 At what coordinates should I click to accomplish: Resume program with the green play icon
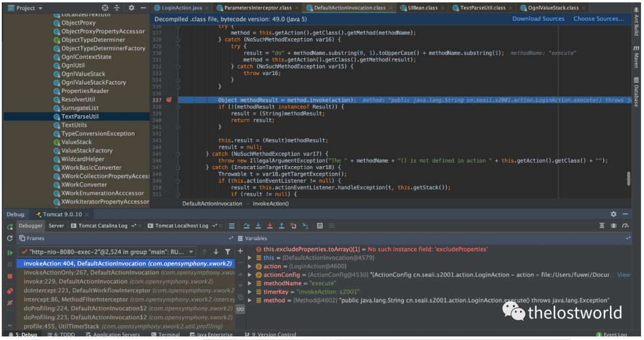coord(10,252)
